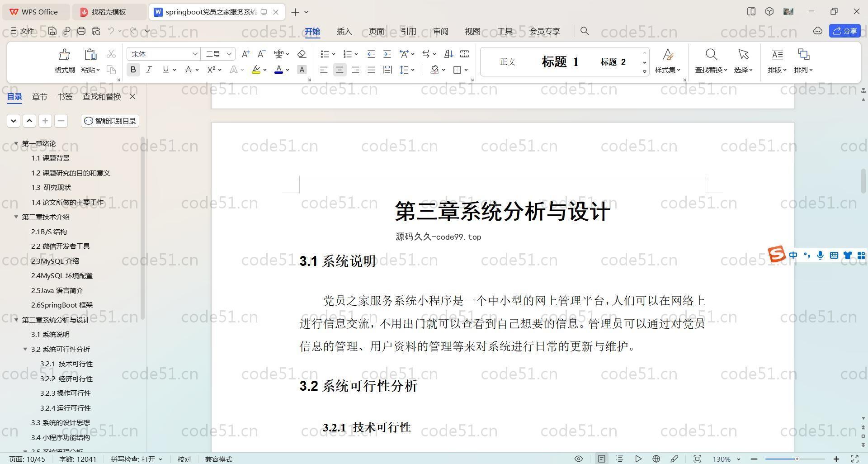This screenshot has width=868, height=464.
Task: Toggle spell check status to off
Action: point(136,459)
